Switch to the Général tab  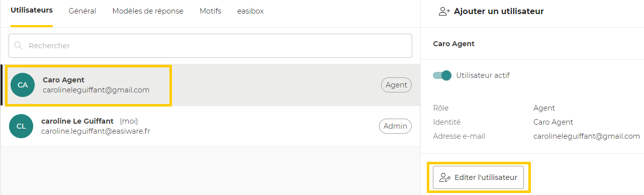pos(82,11)
